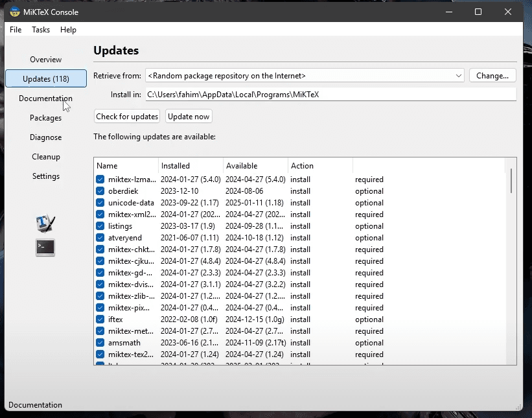The height and width of the screenshot is (418, 532).
Task: Go to the Documentation page
Action: tap(46, 99)
